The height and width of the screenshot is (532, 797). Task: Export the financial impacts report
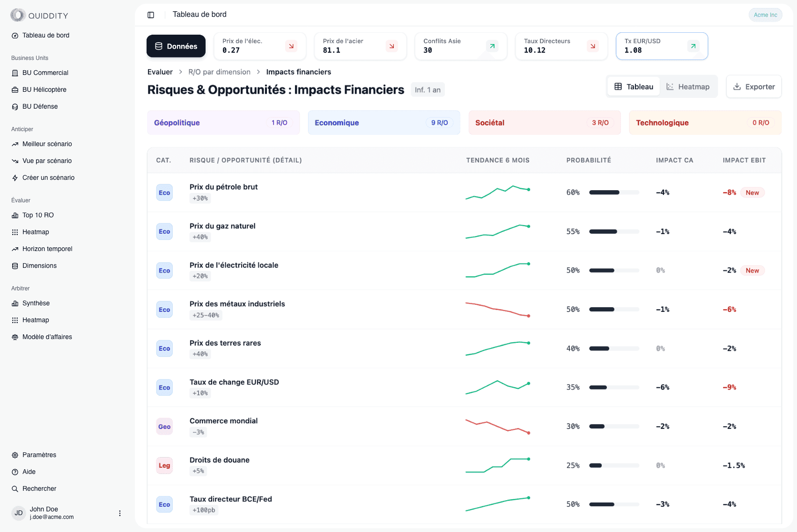tap(753, 86)
